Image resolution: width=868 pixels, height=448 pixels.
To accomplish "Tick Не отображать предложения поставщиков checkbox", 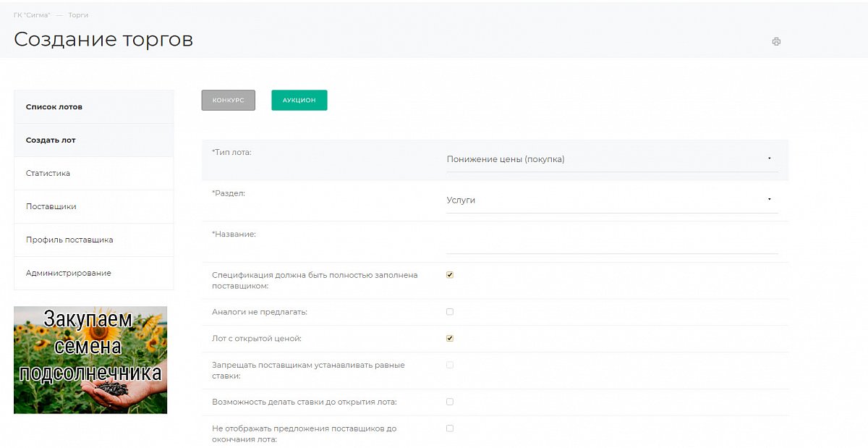I will click(450, 428).
